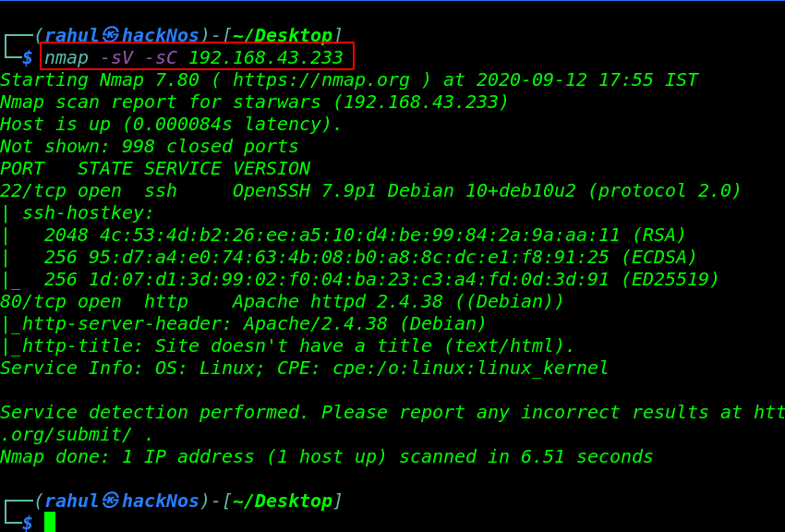This screenshot has height=532, width=785.
Task: Click the Service Info OS Linux line
Action: pos(304,369)
